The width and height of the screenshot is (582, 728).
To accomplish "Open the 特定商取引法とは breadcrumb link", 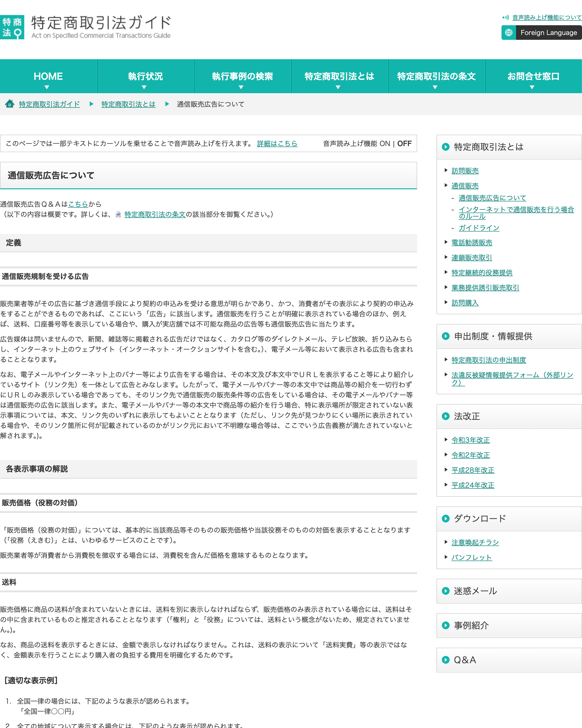I will click(x=129, y=104).
